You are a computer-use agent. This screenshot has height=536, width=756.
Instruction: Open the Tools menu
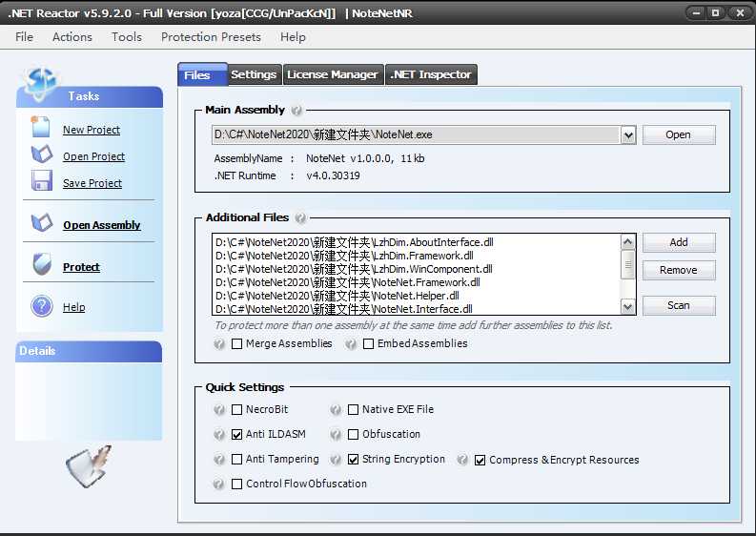coord(127,37)
